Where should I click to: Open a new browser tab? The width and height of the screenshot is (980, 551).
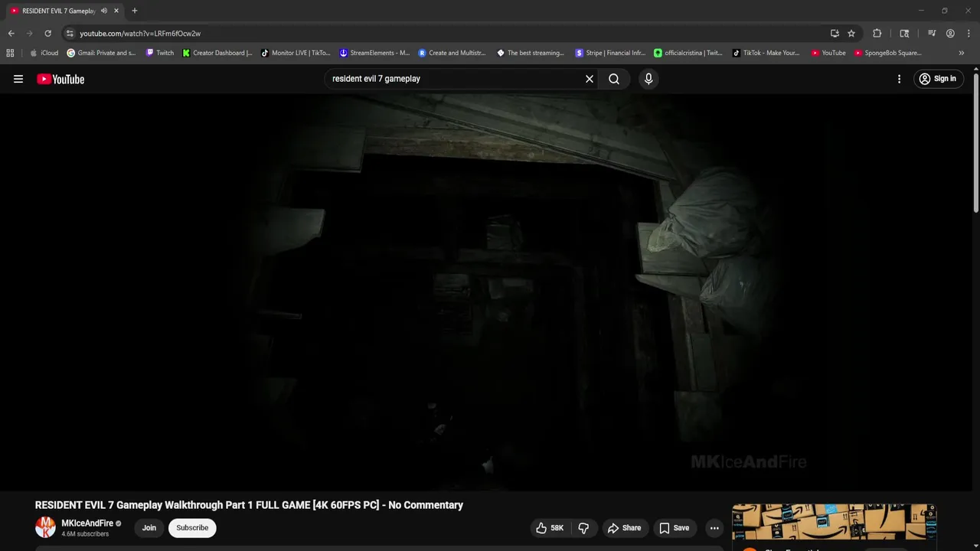pyautogui.click(x=135, y=11)
